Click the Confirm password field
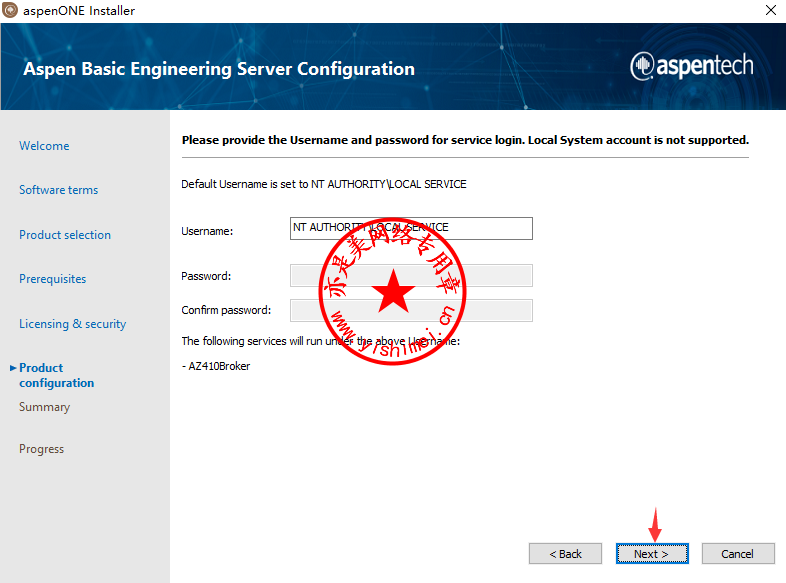 tap(411, 310)
